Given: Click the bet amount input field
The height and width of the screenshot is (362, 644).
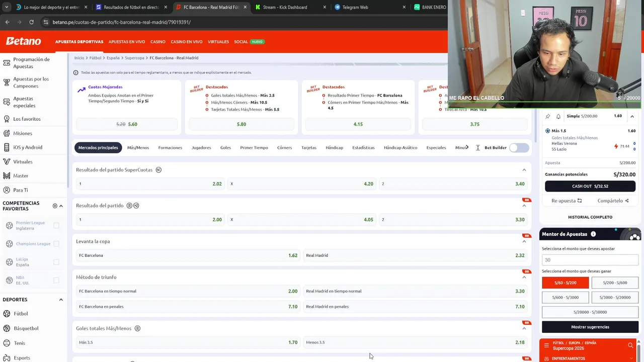Looking at the screenshot, I should [x=590, y=260].
